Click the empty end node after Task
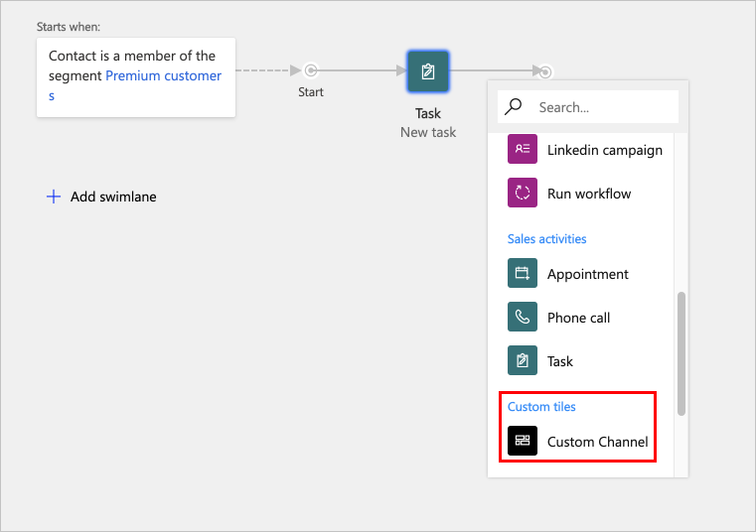This screenshot has height=532, width=756. (x=544, y=72)
